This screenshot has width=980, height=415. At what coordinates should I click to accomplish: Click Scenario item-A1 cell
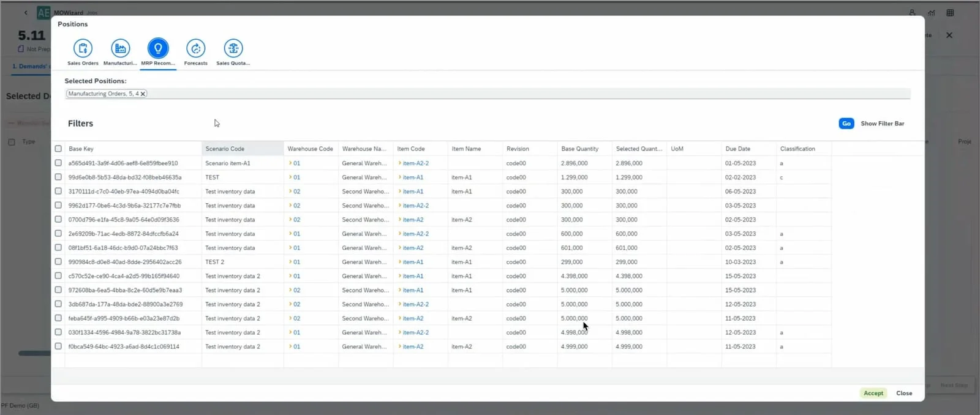[228, 163]
